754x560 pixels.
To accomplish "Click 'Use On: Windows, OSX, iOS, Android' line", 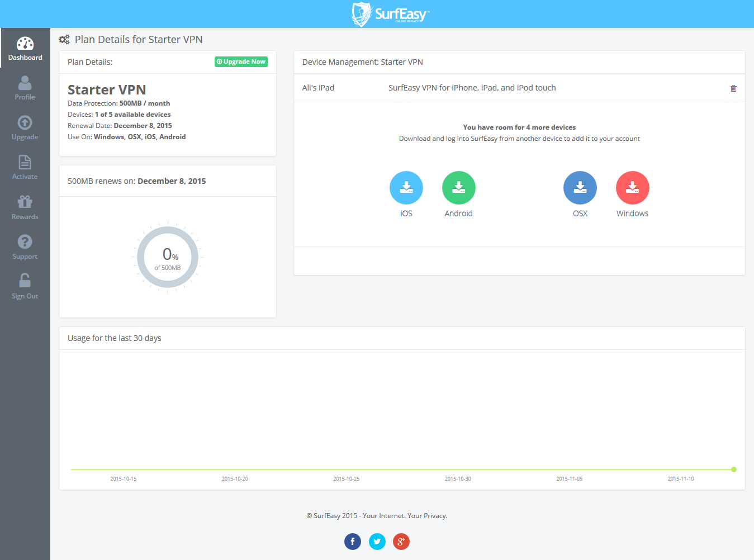I will point(127,137).
